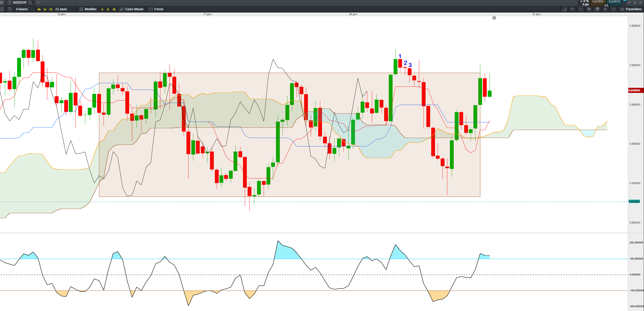The image size is (644, 311).
Task: Click the price tag label icon
Action: coord(614,9)
